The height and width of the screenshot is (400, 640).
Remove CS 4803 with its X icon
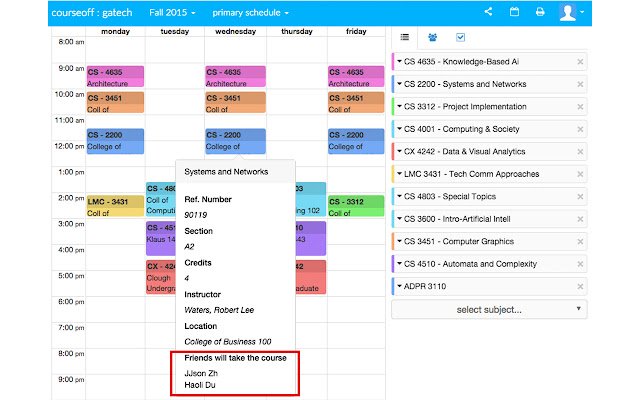[x=580, y=196]
